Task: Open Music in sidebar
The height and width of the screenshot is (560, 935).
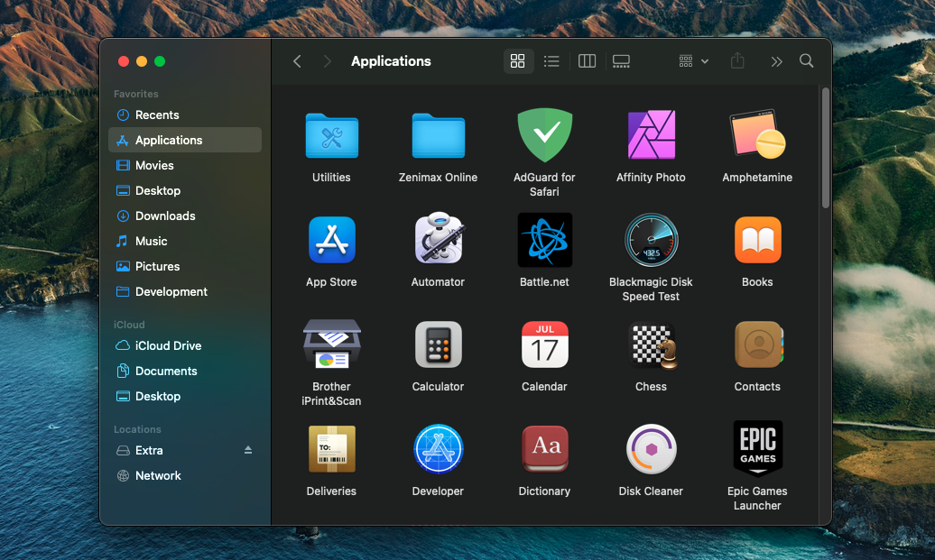Action: tap(185, 242)
